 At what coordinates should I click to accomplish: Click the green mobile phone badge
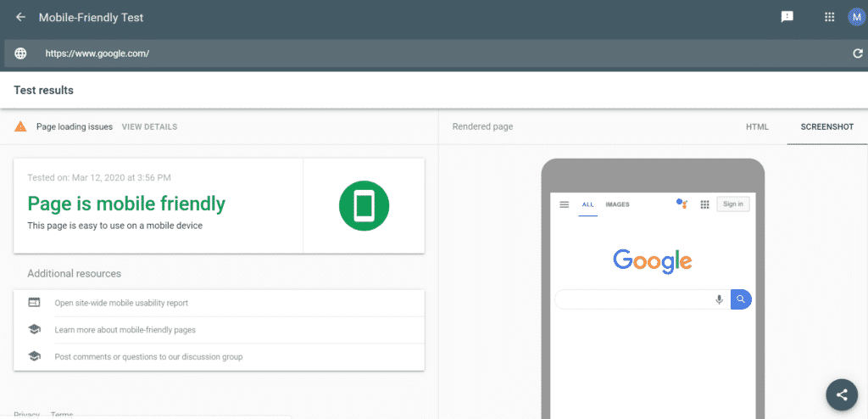(x=364, y=205)
